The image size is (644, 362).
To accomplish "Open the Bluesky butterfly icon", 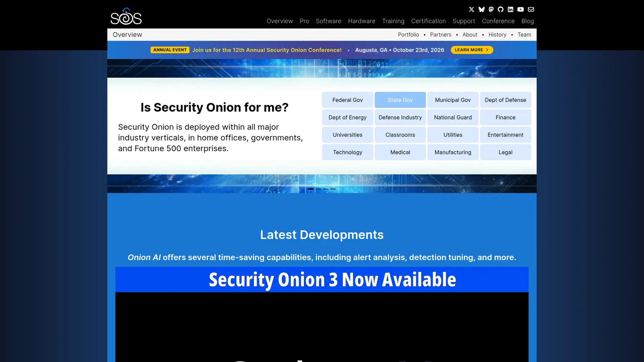I will [x=481, y=9].
